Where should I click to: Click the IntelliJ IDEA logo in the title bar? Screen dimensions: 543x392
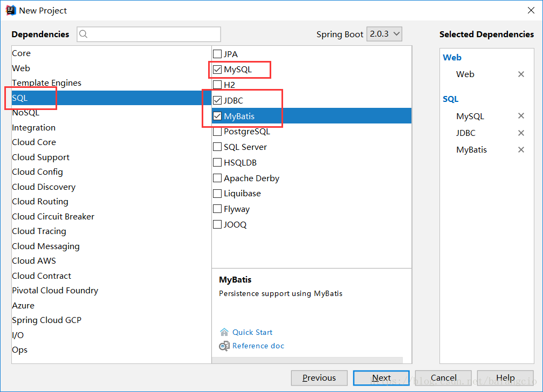(11, 10)
